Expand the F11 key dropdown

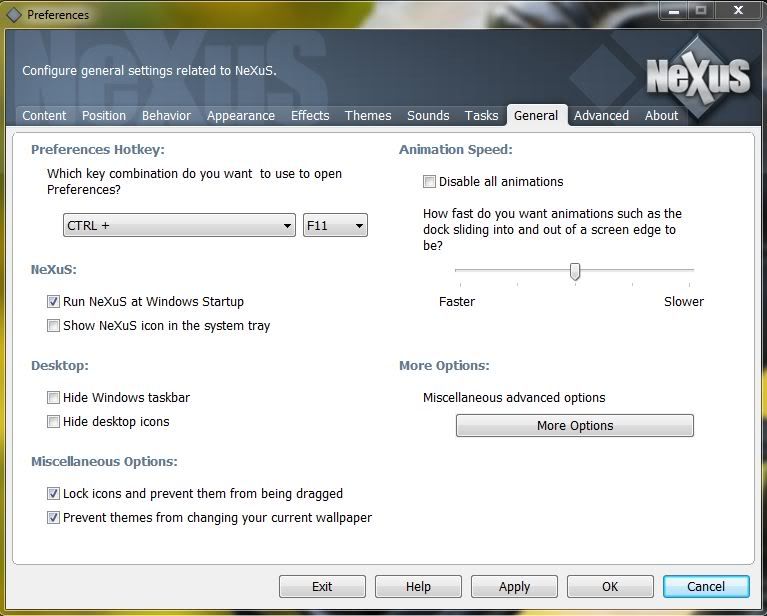tap(335, 225)
